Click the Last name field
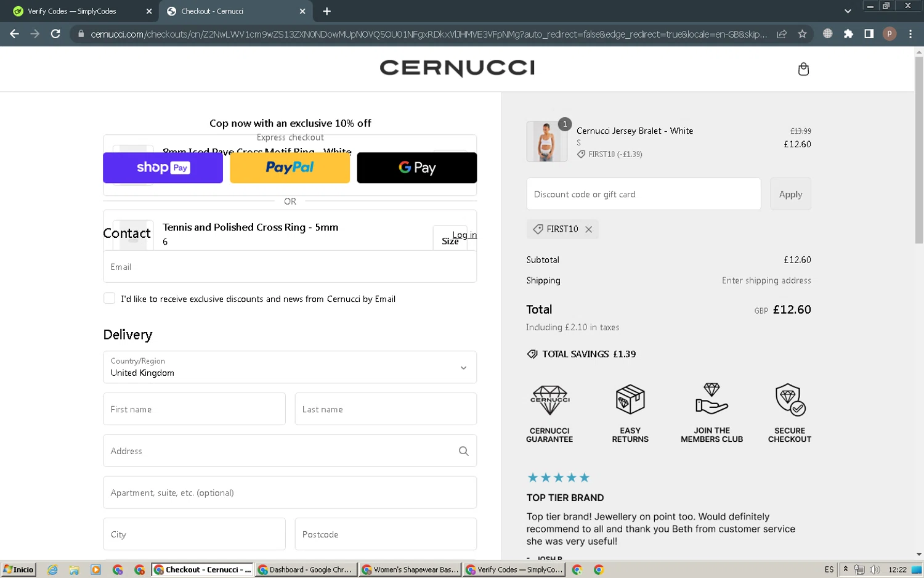924x578 pixels. click(386, 409)
